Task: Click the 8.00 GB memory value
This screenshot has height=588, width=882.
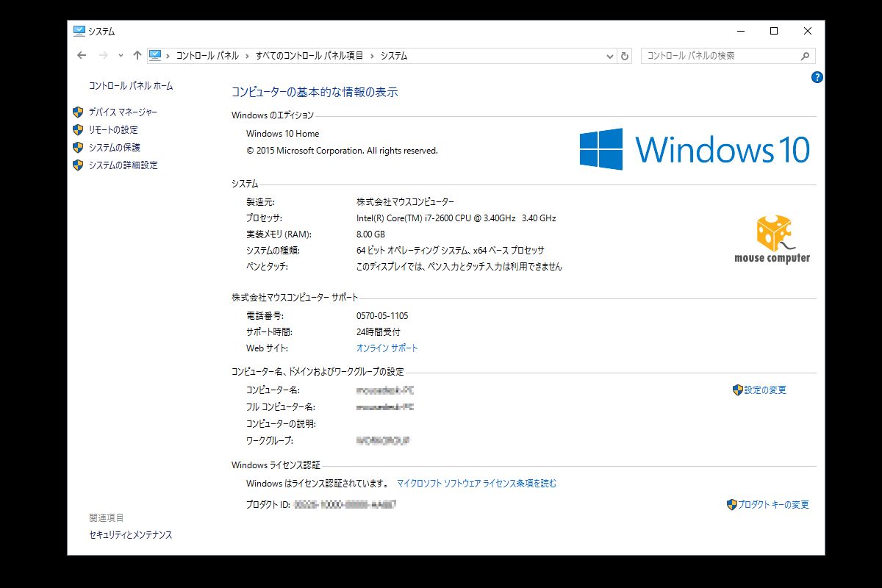Action: [x=370, y=234]
